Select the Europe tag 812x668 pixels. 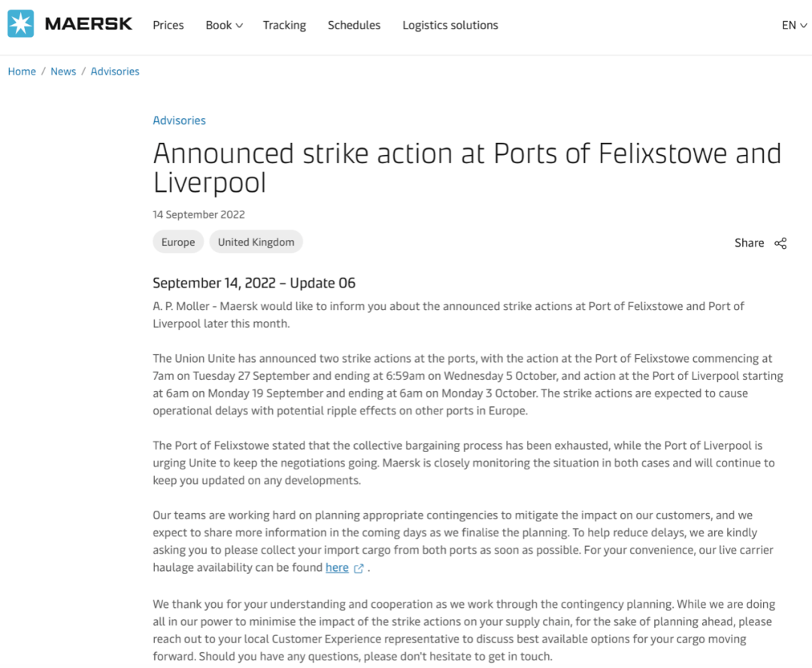pos(178,242)
